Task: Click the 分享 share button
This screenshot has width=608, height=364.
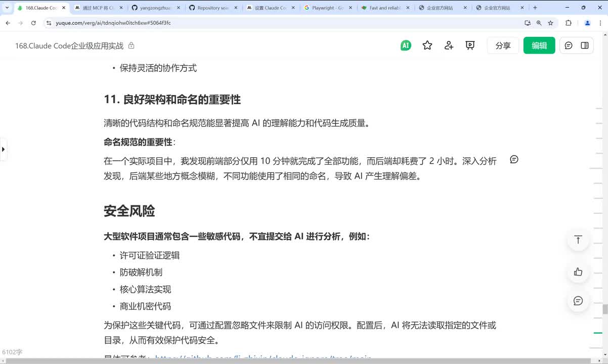Action: tap(503, 45)
